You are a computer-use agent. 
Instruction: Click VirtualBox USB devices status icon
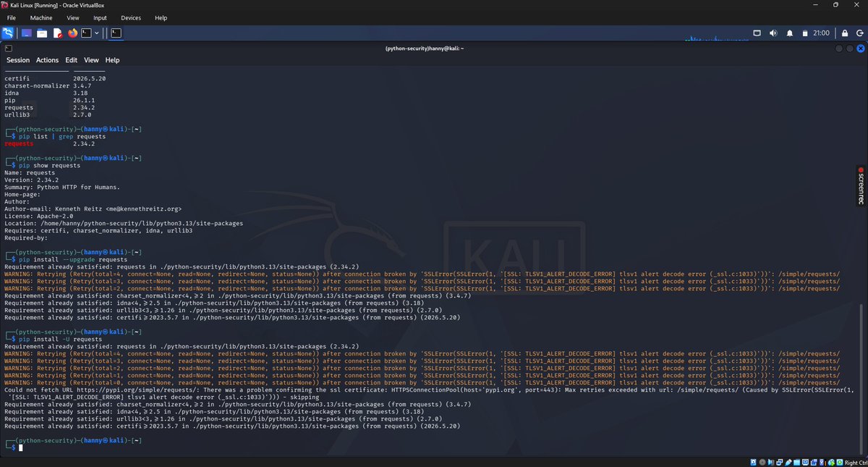point(788,463)
